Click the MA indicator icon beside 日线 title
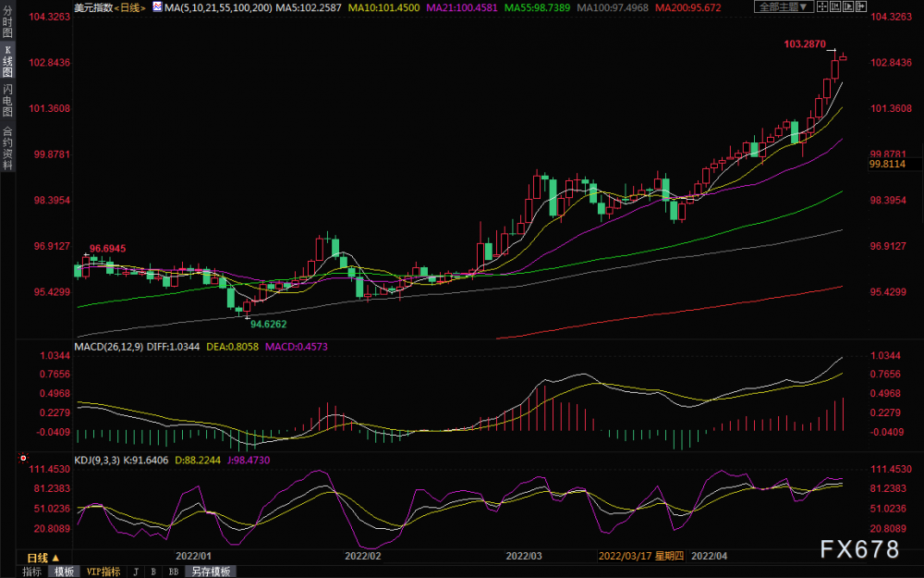The height and width of the screenshot is (578, 924). (157, 6)
